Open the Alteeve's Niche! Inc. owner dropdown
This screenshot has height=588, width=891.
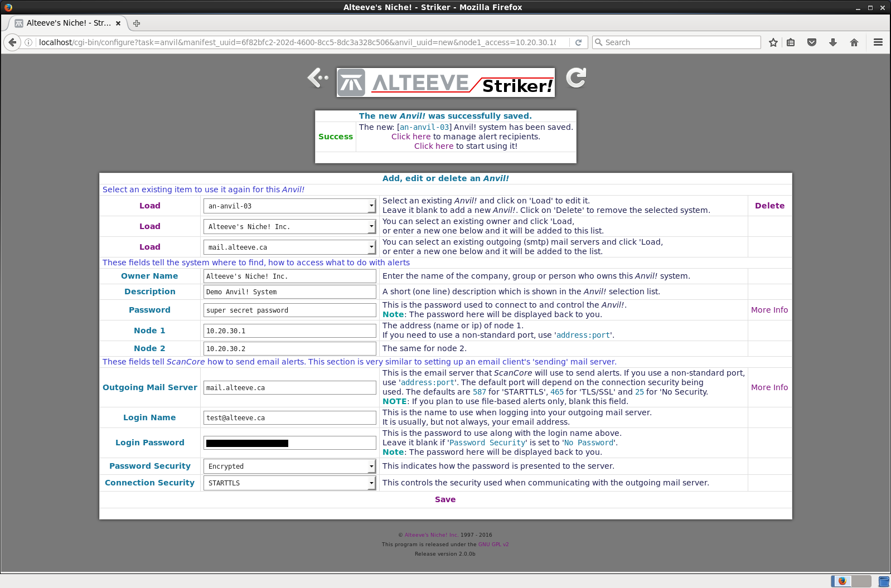[289, 227]
